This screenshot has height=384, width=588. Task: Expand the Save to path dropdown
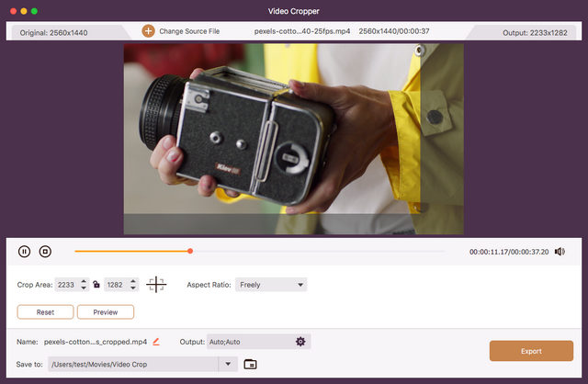coord(229,364)
